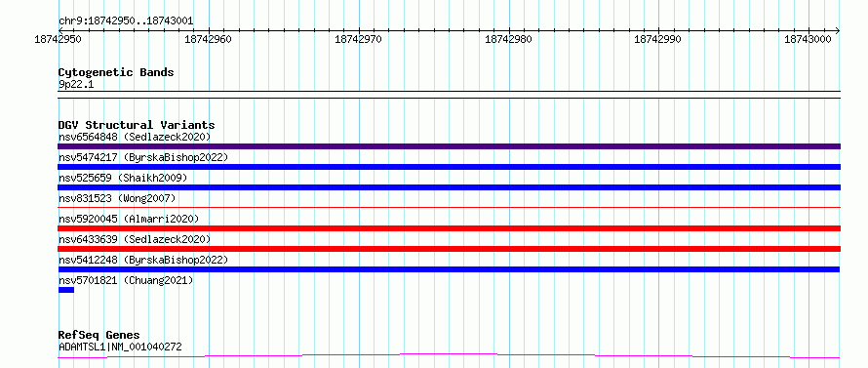The image size is (868, 368).
Task: Click ruler coordinate 18742970
Action: pos(358,40)
